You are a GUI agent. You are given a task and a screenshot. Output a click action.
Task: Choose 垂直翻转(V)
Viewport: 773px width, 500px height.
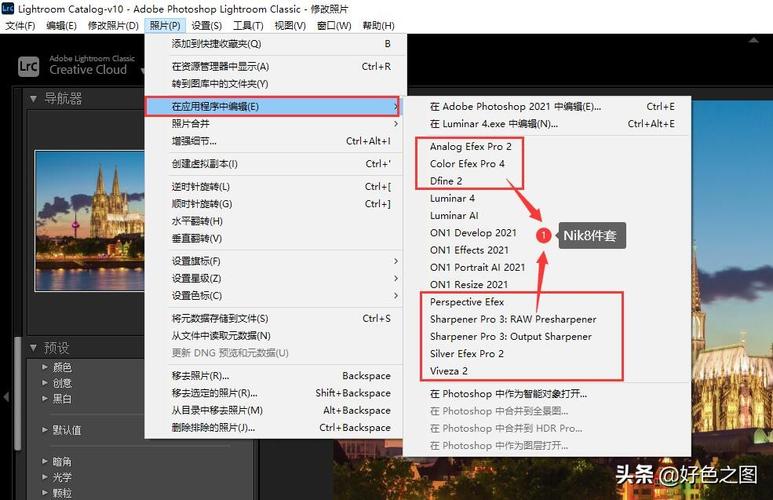click(x=275, y=239)
